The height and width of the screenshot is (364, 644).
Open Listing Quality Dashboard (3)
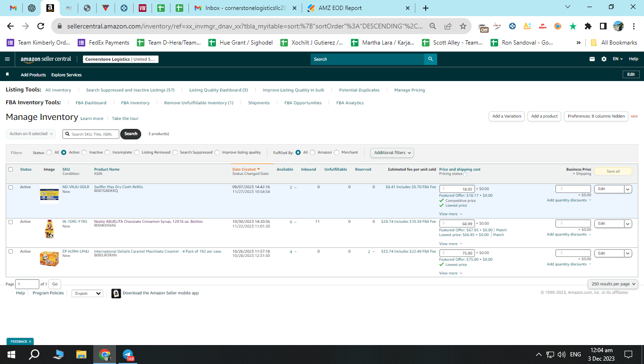tap(218, 90)
